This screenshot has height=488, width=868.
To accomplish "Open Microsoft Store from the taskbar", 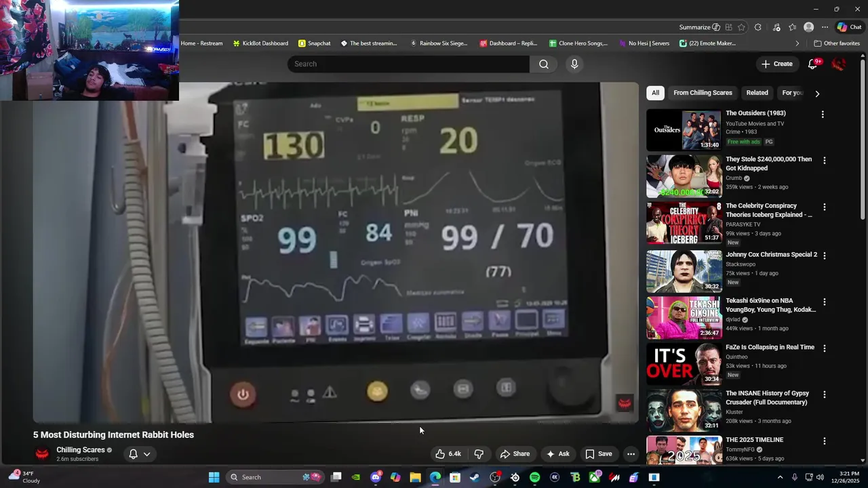I will pos(455,477).
